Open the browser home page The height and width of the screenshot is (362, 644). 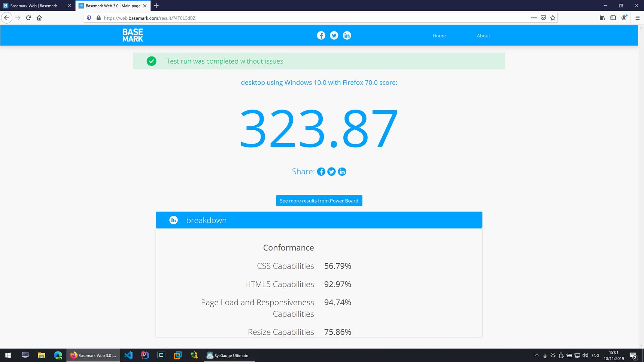pos(39,18)
